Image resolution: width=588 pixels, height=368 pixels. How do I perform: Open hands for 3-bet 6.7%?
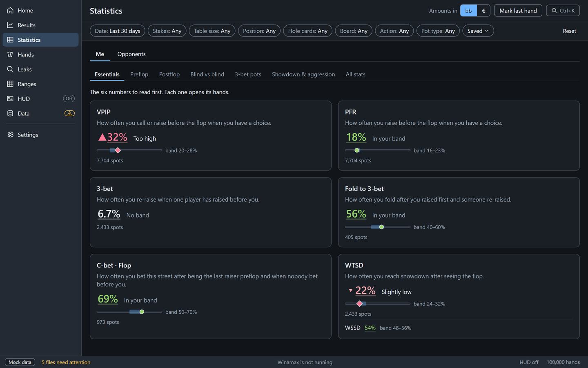[109, 214]
